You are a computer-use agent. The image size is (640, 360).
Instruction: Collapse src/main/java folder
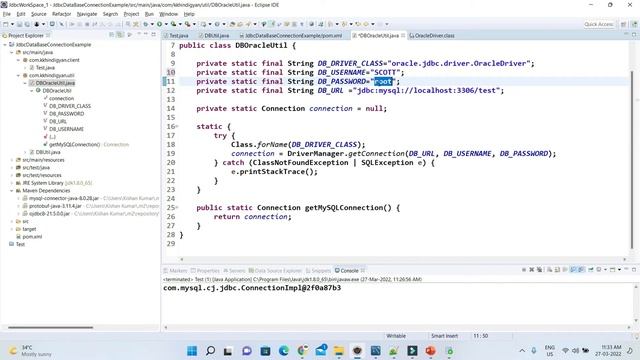point(12,52)
